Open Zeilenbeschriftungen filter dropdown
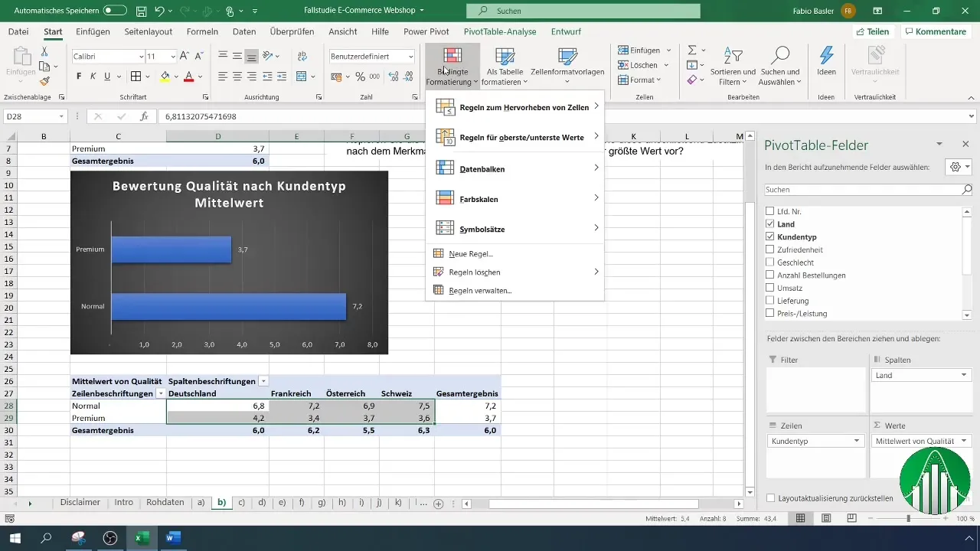 (161, 393)
